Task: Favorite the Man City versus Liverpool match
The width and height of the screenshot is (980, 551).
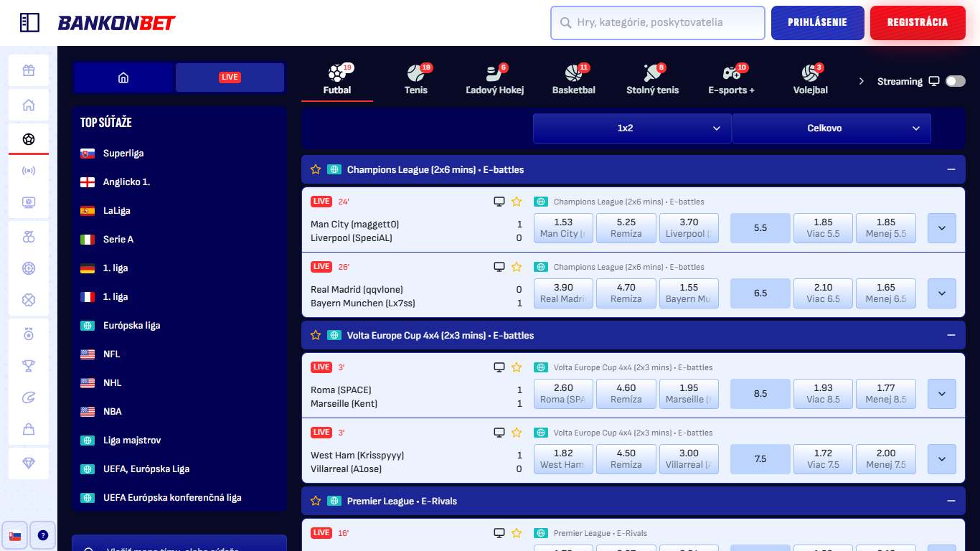Action: click(517, 202)
